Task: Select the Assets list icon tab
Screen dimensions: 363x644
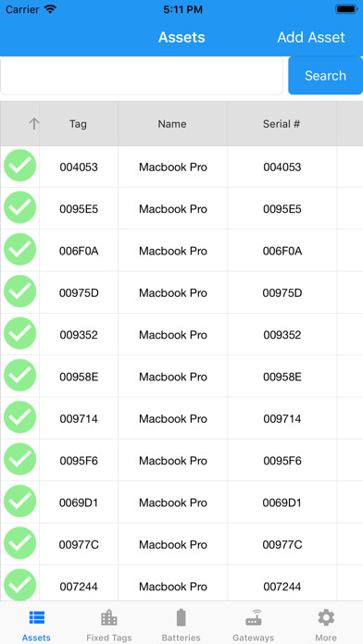Action: click(37, 618)
